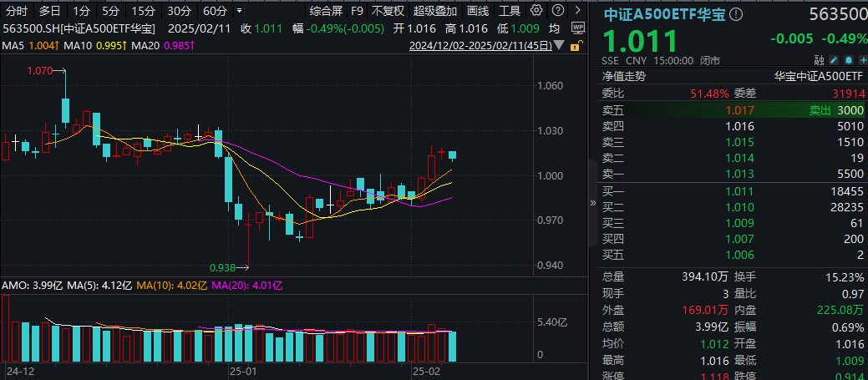Viewport: 868px width, 380px height.
Task: Switch to 分时 intraday view
Action: pyautogui.click(x=15, y=11)
